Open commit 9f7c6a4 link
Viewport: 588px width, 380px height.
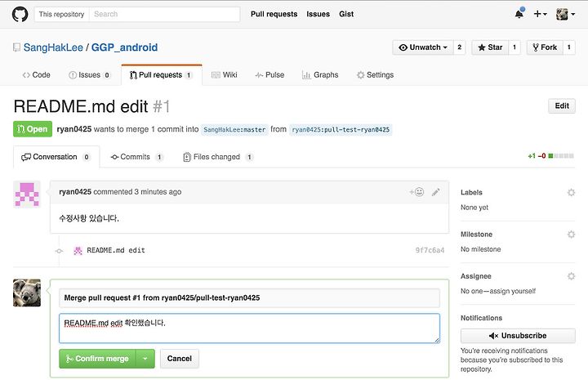pyautogui.click(x=430, y=250)
